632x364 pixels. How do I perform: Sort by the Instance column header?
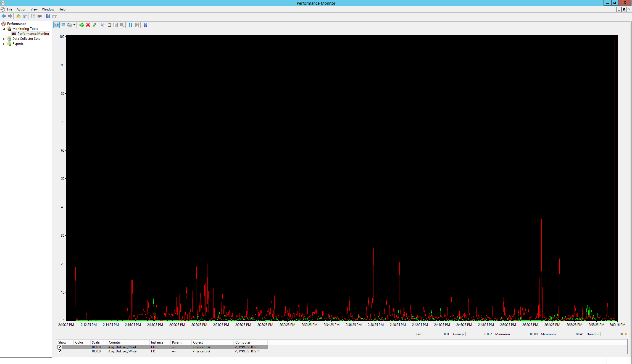[160, 342]
